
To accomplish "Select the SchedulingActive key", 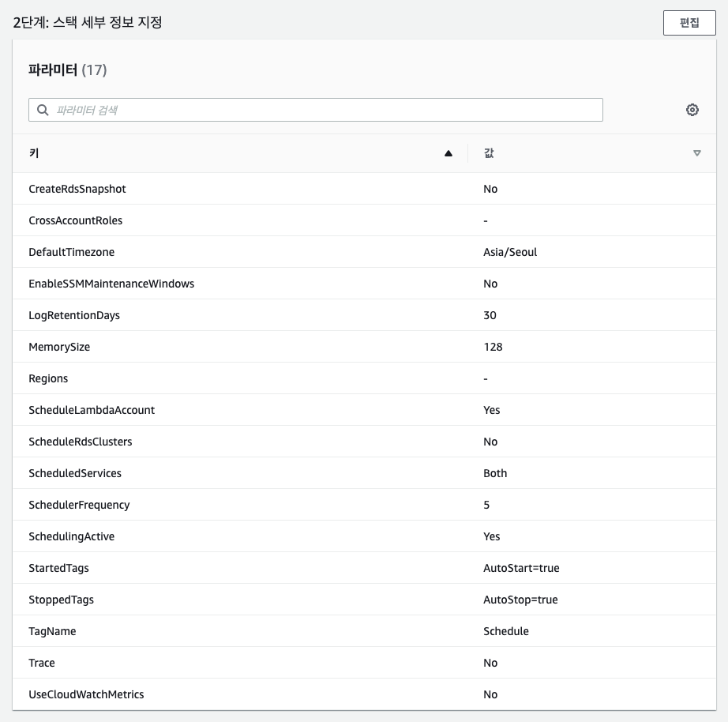I will click(x=72, y=536).
